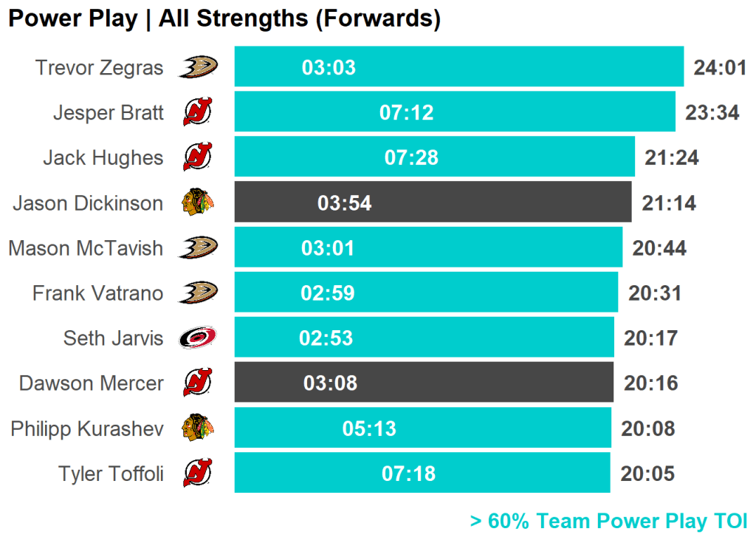Click the Blackhawks logo beside Jason Dickinson

[198, 202]
